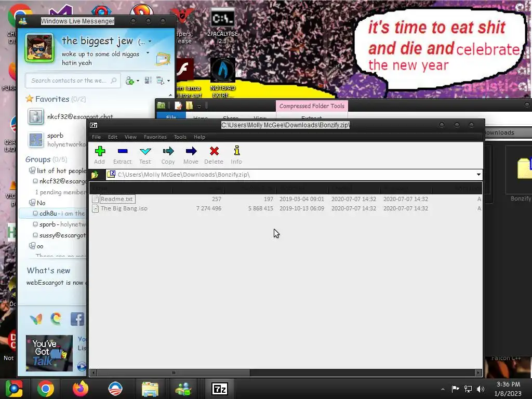Viewport: 532px width, 399px height.
Task: Open the Messenger email inbox icon
Action: [163, 59]
